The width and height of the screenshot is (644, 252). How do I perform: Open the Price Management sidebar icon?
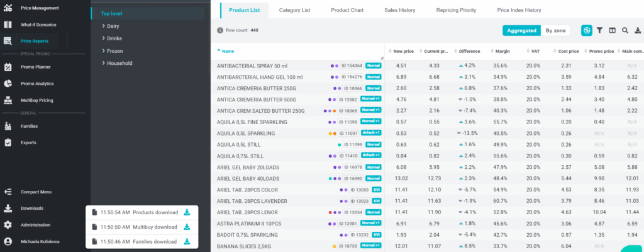point(8,8)
